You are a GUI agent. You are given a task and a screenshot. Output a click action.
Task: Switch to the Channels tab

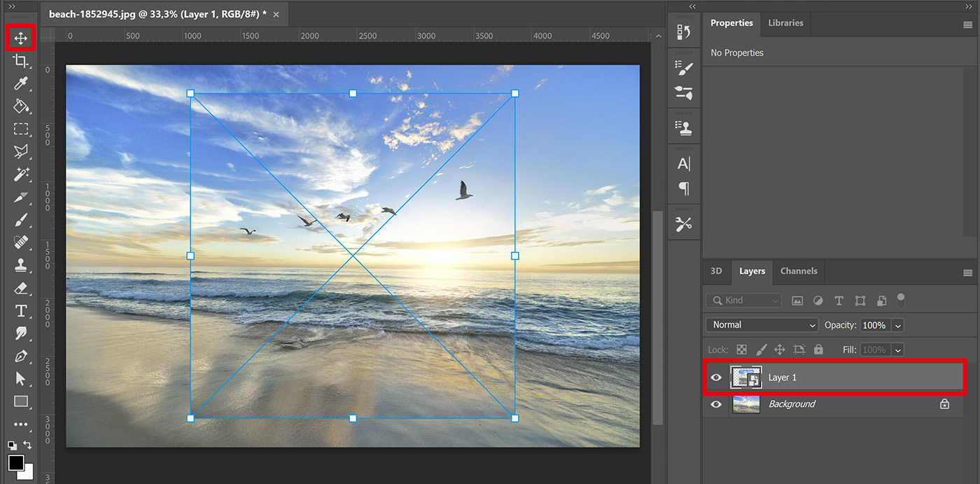click(798, 271)
